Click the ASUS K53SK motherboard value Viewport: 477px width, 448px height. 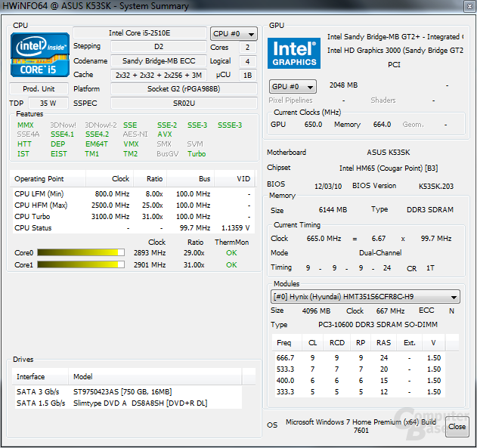click(x=388, y=153)
